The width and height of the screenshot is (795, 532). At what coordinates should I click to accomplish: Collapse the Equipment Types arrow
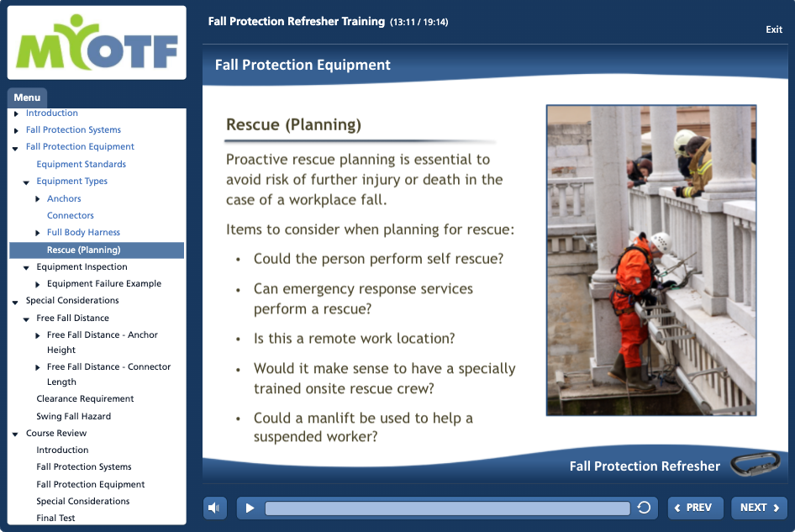click(26, 182)
